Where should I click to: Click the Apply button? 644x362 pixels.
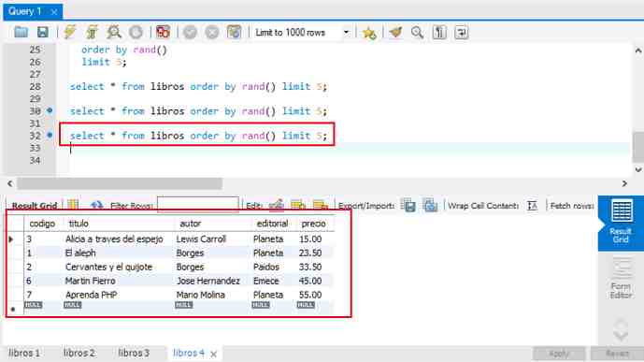[x=559, y=354]
